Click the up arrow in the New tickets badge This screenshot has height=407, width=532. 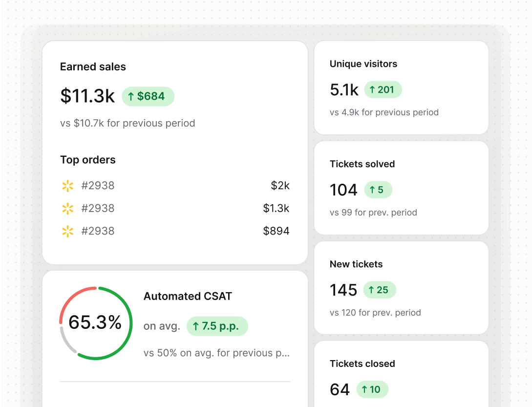371,290
